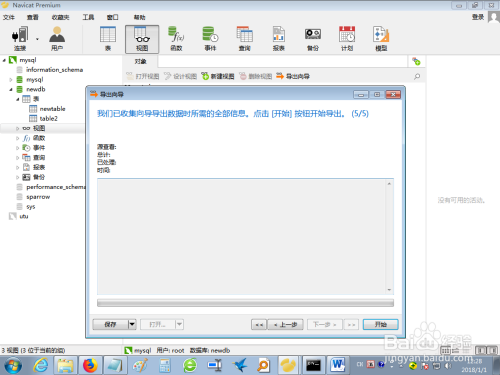Collapse the mysql connection tree node
500x375 pixels.
coord(4,60)
